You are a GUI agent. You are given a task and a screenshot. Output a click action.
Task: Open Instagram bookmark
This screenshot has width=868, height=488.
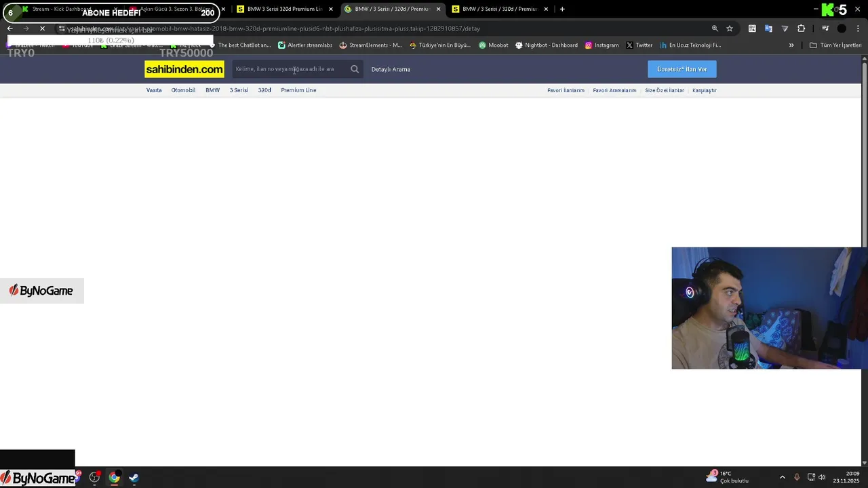point(602,45)
